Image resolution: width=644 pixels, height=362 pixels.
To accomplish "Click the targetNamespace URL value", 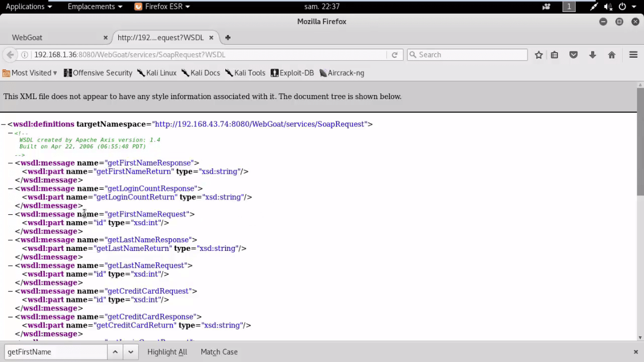I will click(x=260, y=124).
